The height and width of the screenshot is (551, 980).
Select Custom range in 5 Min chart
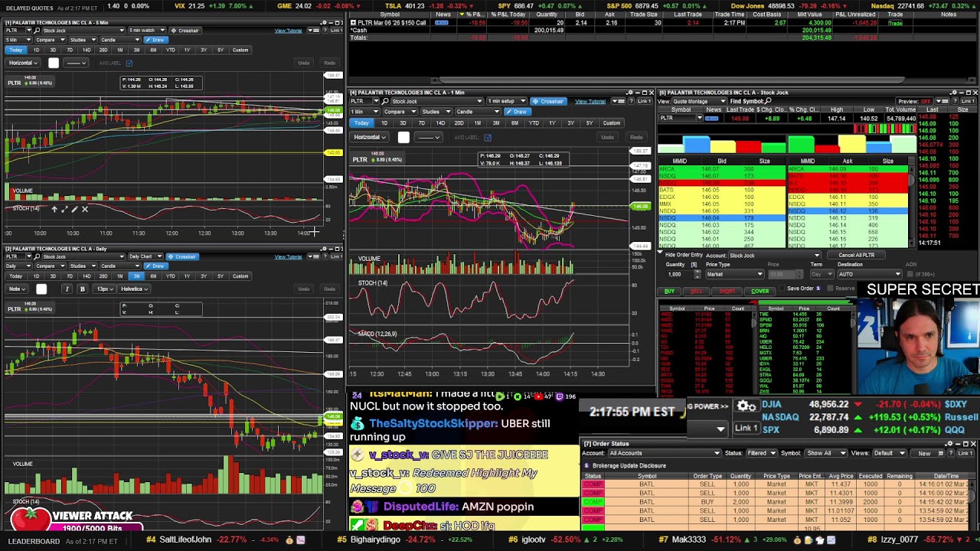click(x=240, y=50)
